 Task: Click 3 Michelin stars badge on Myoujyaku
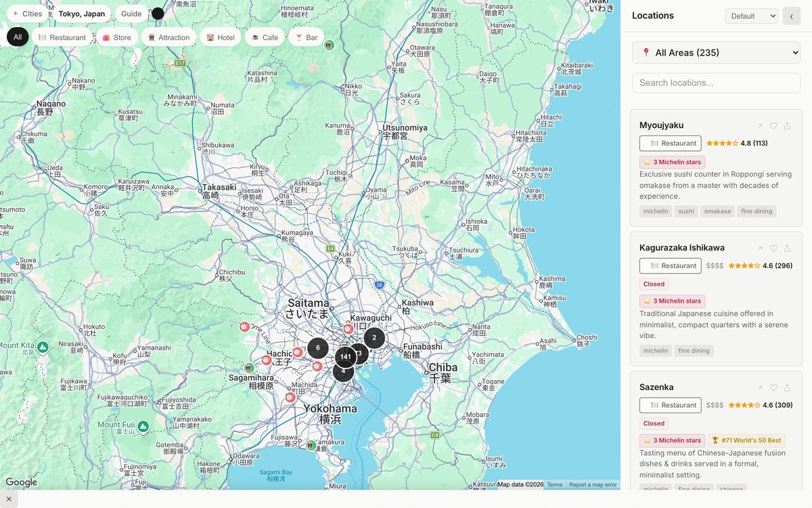673,163
